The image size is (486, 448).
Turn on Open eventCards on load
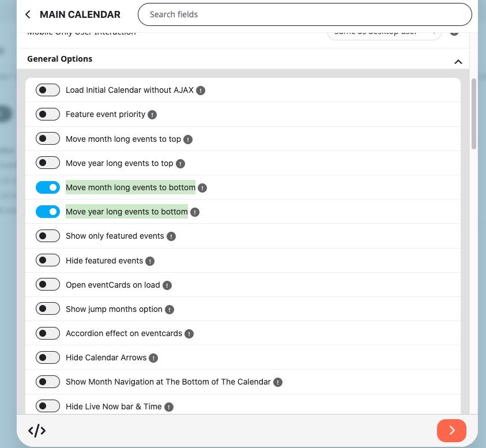48,284
